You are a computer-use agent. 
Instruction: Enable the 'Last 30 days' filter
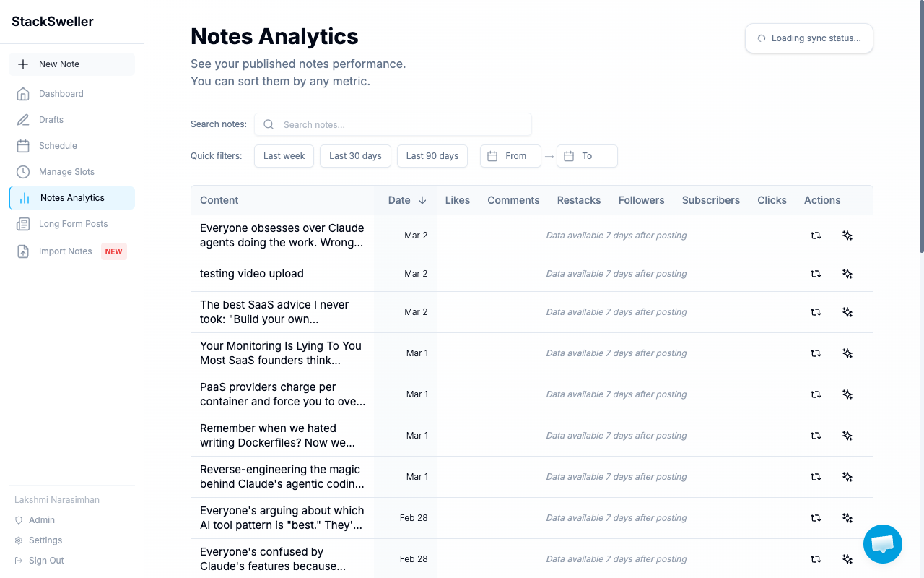(355, 156)
